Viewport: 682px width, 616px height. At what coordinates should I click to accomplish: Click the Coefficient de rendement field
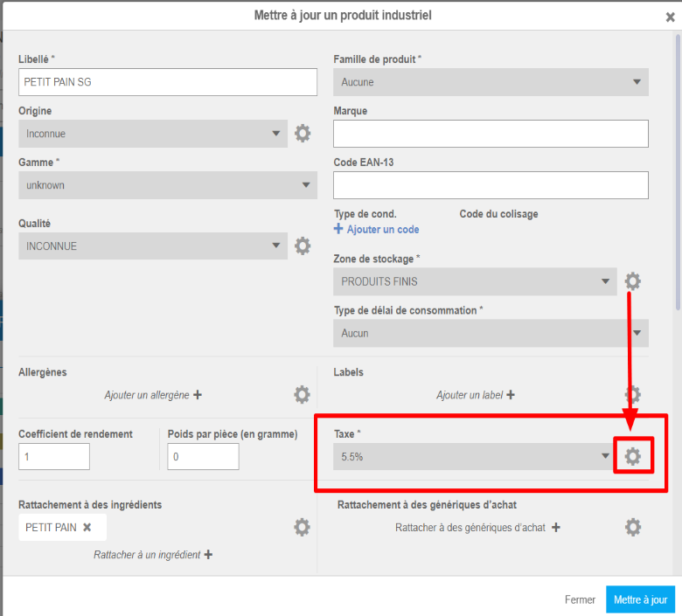tap(54, 456)
